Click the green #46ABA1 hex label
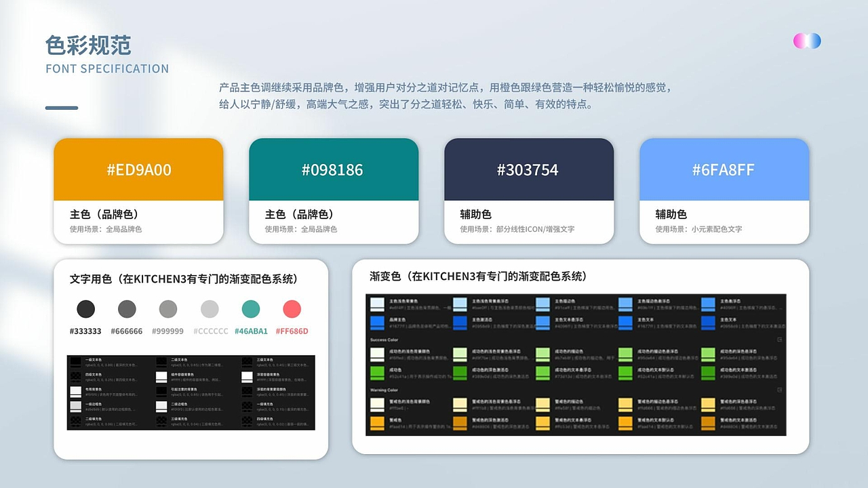868x488 pixels. pyautogui.click(x=252, y=331)
